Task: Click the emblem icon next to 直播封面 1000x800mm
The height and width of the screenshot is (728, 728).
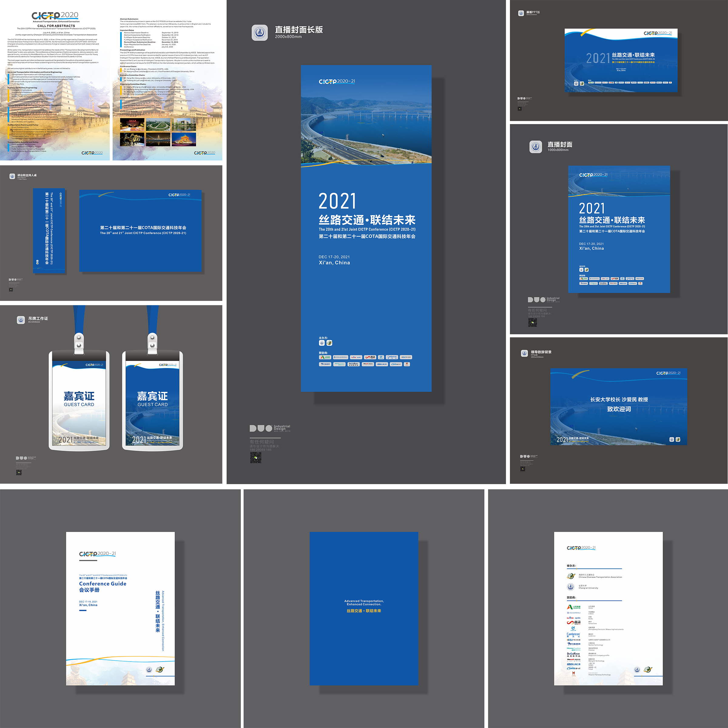Action: [535, 147]
